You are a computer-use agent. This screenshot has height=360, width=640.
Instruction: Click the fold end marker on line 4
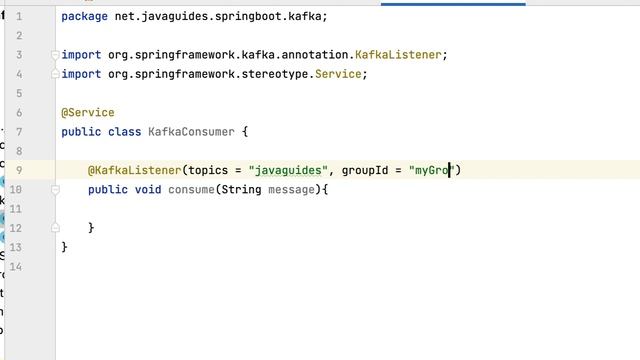[x=55, y=74]
